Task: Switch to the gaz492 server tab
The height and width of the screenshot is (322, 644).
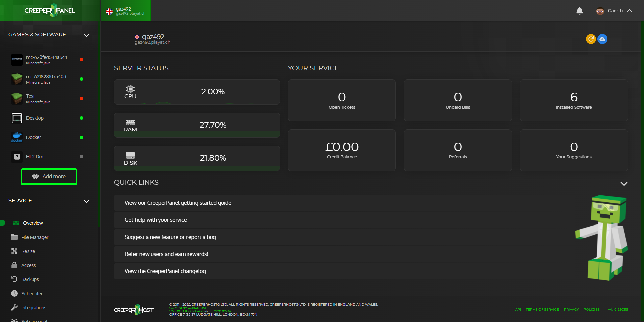Action: click(x=126, y=11)
